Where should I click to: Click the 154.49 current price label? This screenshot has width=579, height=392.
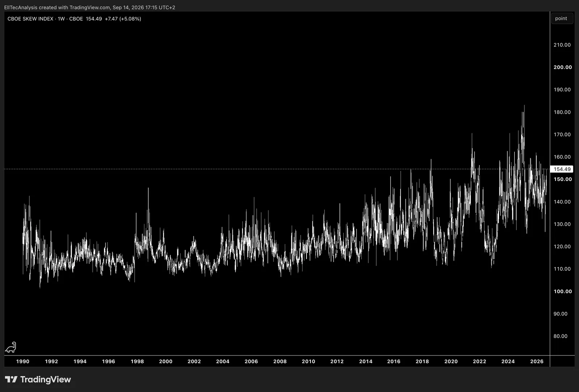pyautogui.click(x=562, y=169)
